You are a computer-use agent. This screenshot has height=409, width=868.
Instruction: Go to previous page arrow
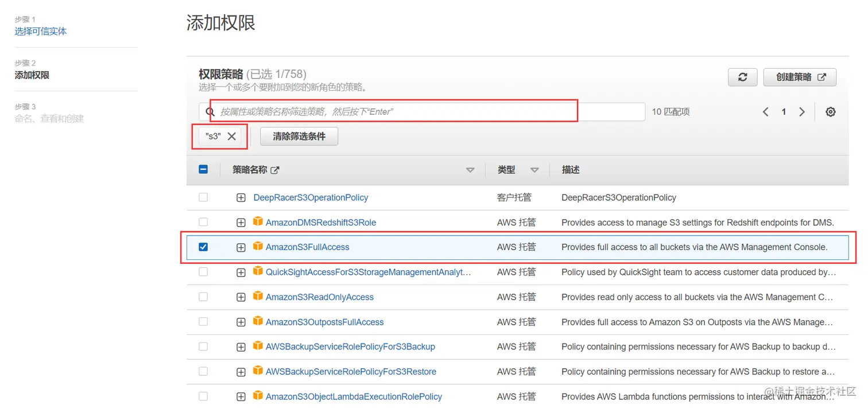765,112
